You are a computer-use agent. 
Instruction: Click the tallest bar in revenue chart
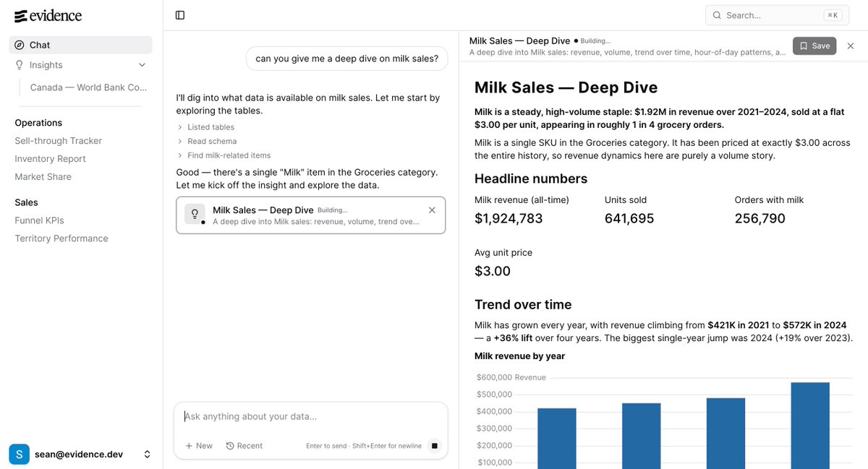coord(810,426)
